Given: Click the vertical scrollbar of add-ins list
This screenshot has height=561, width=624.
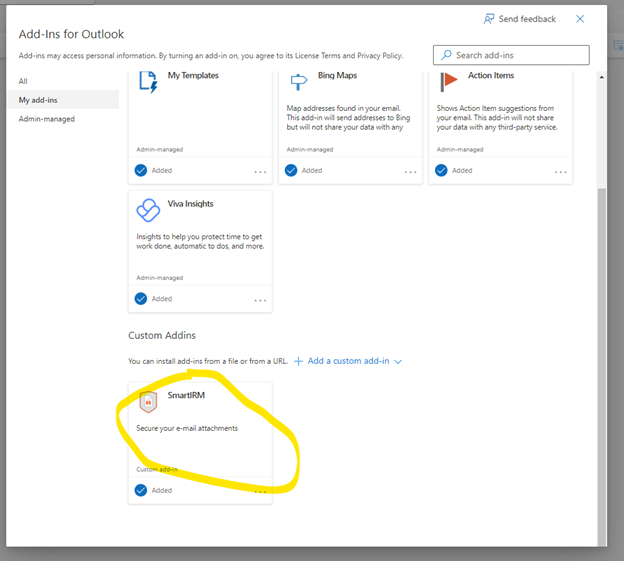Looking at the screenshot, I should 601,350.
